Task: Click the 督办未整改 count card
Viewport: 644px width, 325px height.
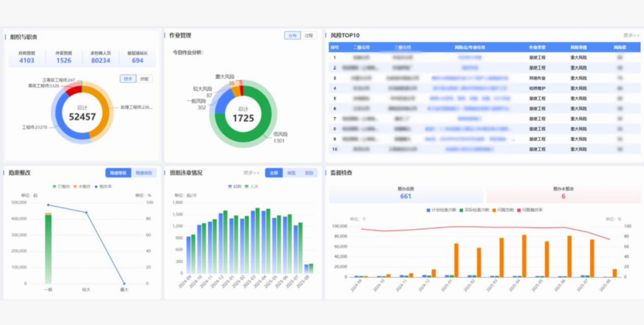Action: point(563,194)
